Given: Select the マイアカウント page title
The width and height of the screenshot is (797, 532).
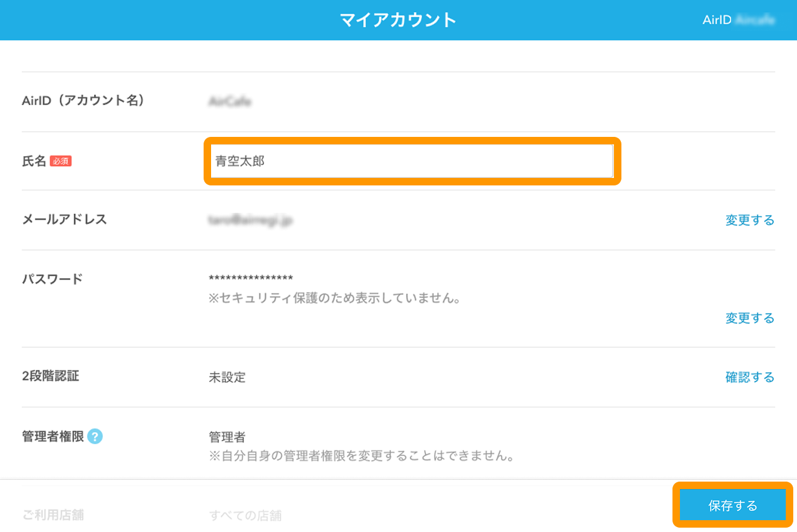Looking at the screenshot, I should pyautogui.click(x=398, y=19).
